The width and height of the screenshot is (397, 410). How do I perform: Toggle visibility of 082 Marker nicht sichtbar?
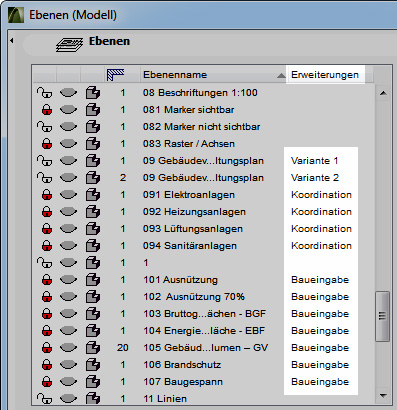pos(68,126)
